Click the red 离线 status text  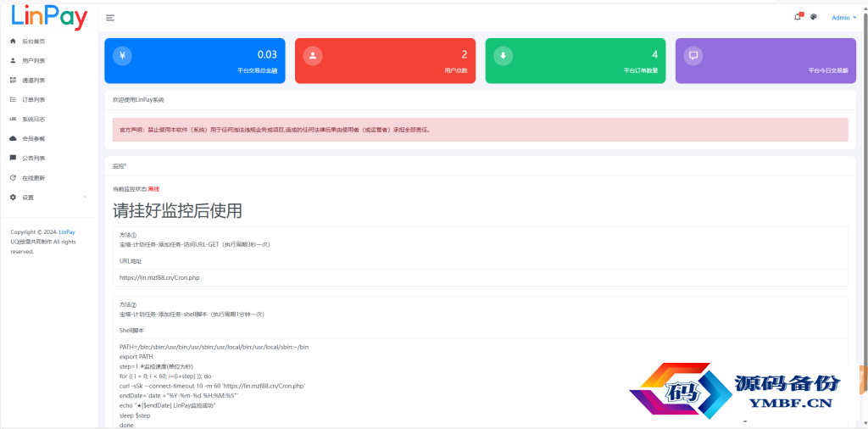click(x=154, y=189)
